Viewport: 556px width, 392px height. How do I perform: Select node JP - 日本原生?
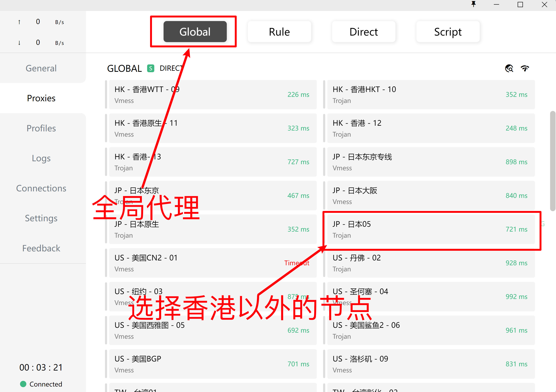(x=213, y=229)
